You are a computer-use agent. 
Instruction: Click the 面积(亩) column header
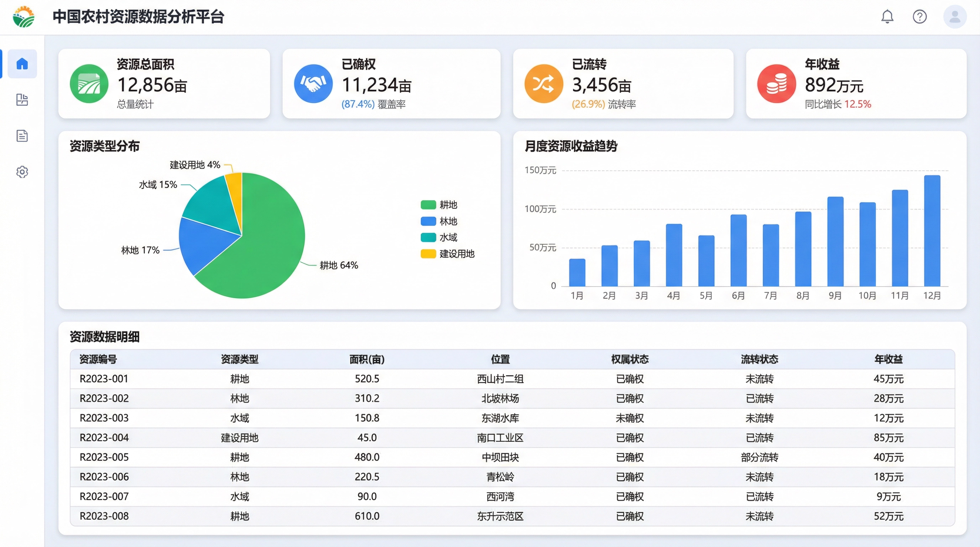point(367,359)
